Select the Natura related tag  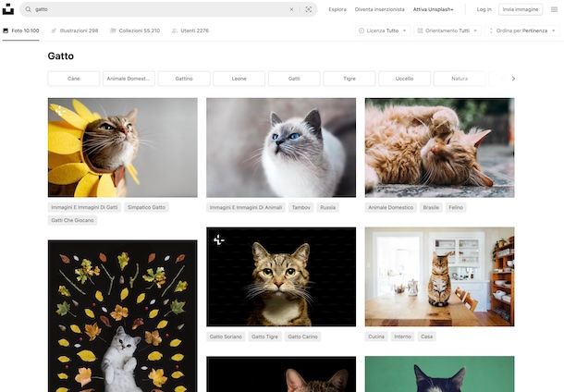pos(460,79)
